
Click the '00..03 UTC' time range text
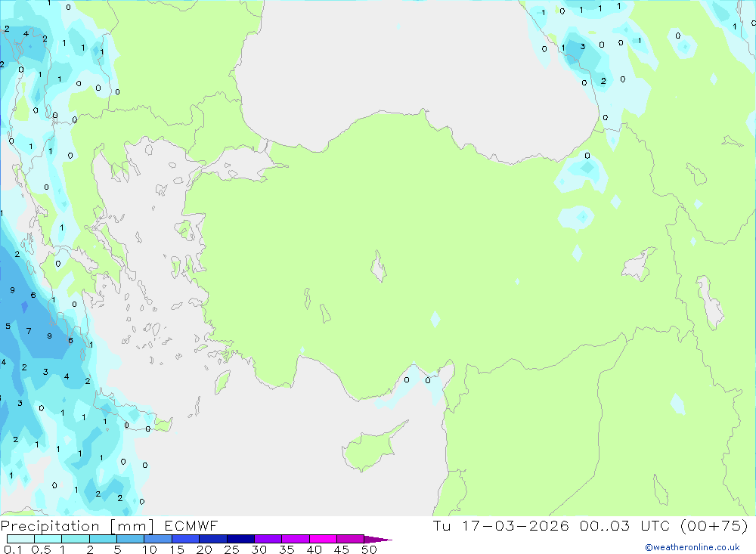click(627, 525)
